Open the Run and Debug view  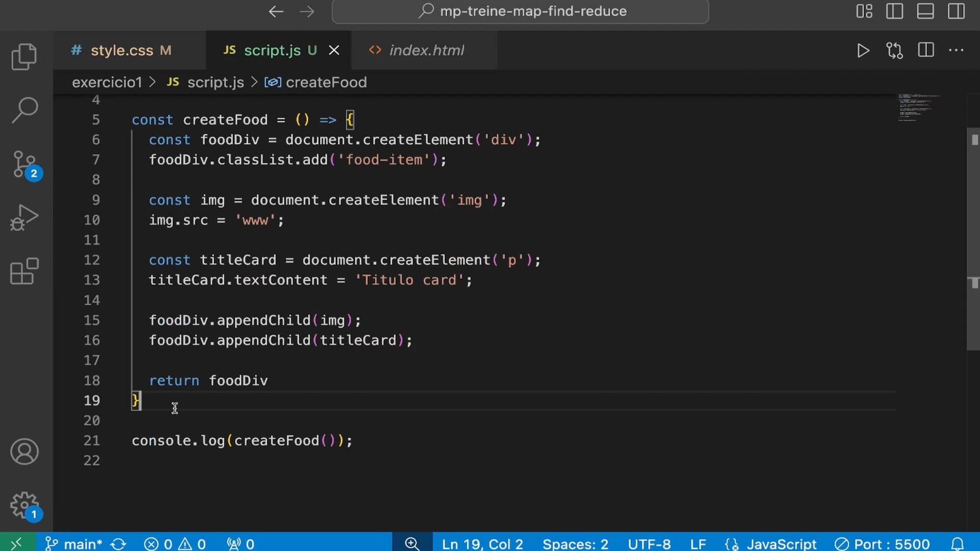(x=24, y=218)
